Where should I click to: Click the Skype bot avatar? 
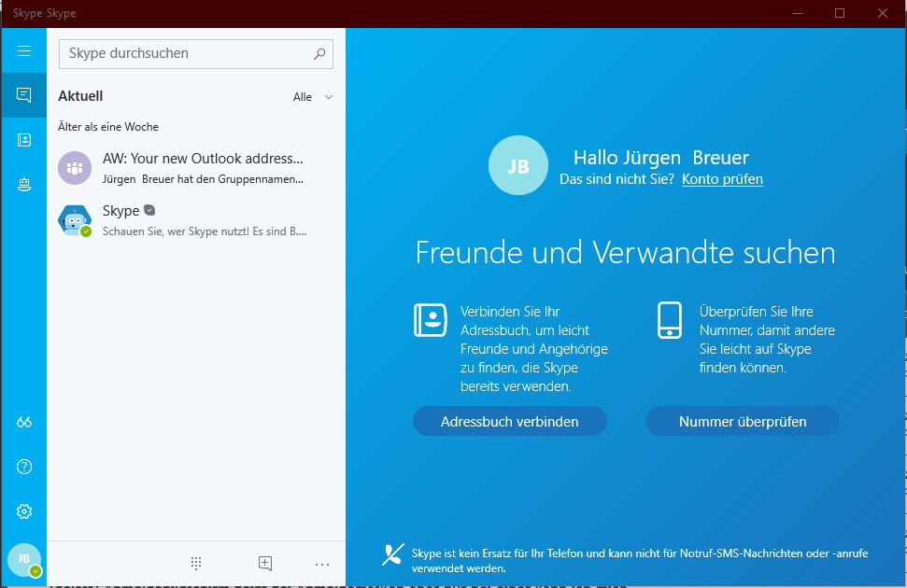pyautogui.click(x=75, y=220)
